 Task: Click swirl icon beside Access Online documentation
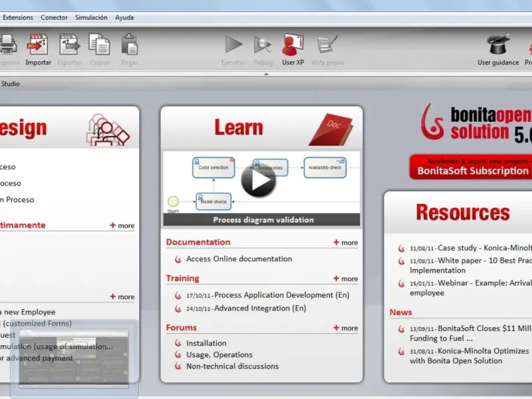tap(178, 259)
